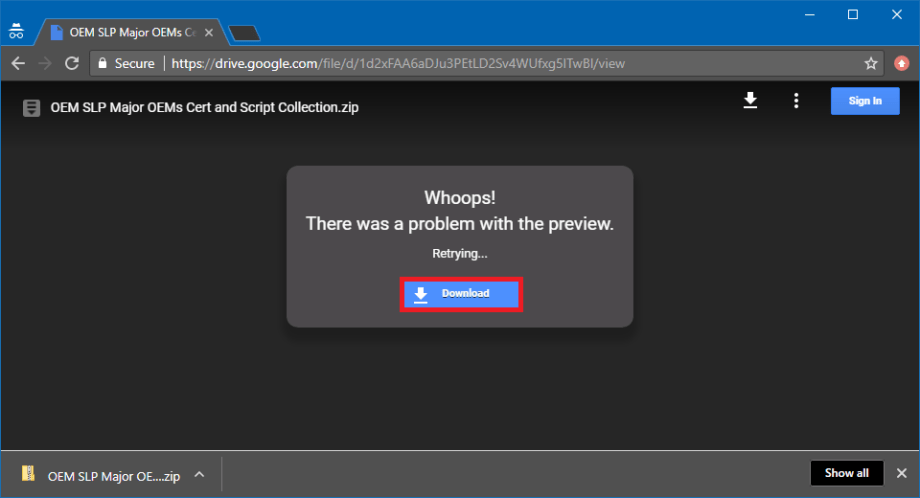Open a new browser tab
Image resolution: width=920 pixels, height=498 pixels.
point(244,34)
